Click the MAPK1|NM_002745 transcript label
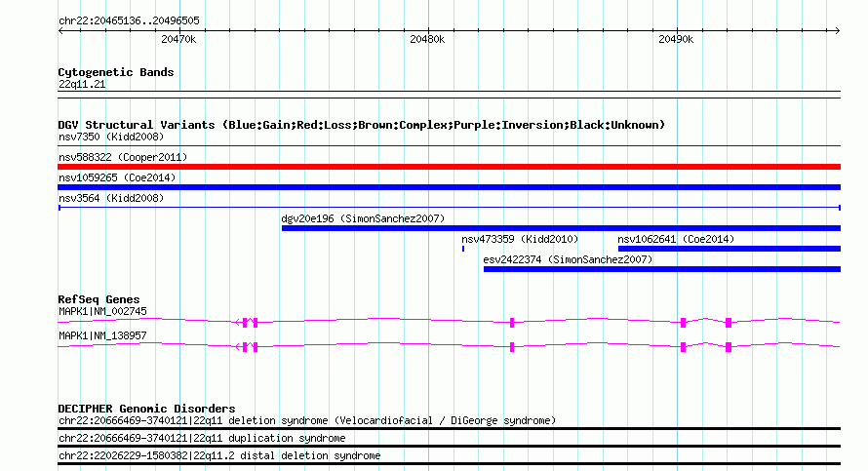 [103, 312]
